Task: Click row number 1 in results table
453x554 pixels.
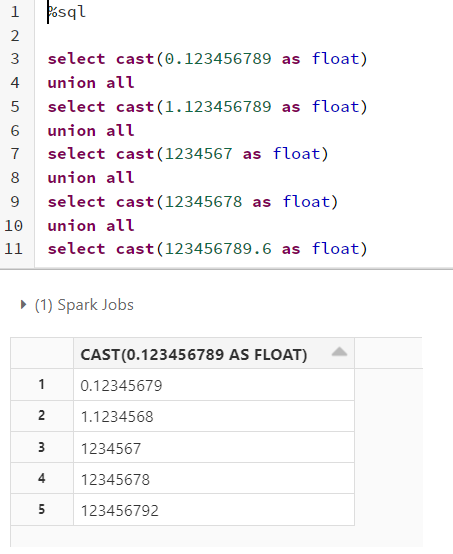Action: [42, 384]
